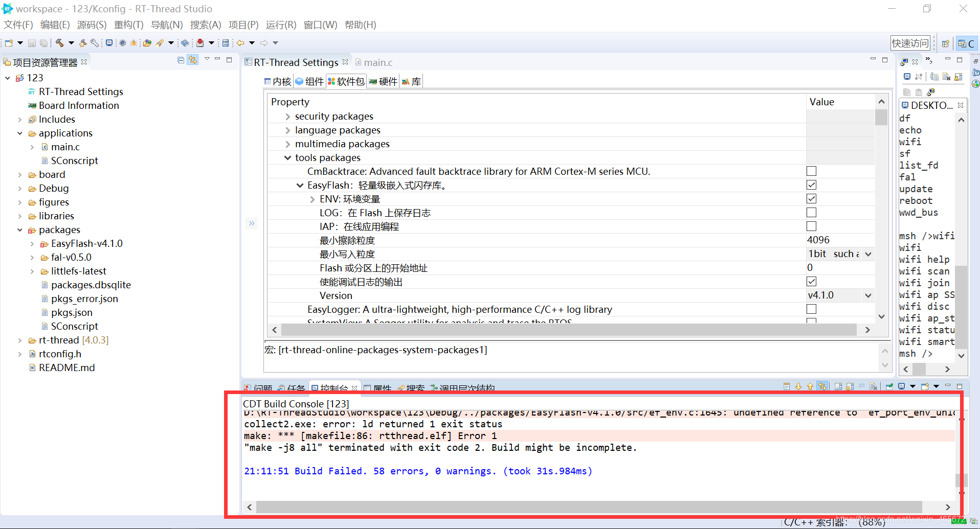The width and height of the screenshot is (980, 529).
Task: Click the help figure icon on right edge
Action: point(976,73)
